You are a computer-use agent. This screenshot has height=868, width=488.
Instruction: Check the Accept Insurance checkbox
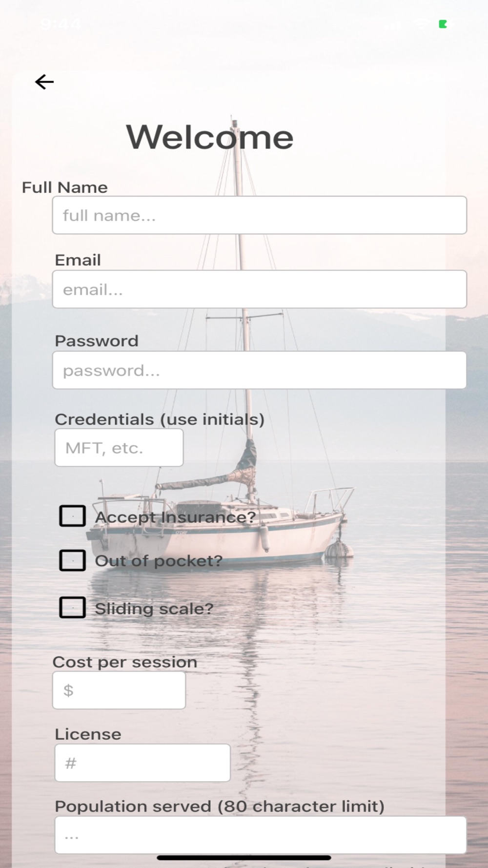72,516
